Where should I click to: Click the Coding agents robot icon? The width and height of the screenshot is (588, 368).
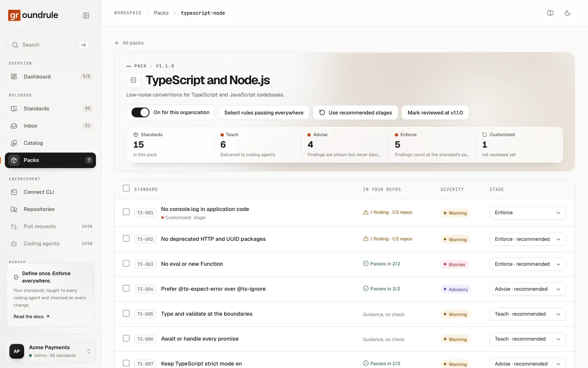(14, 243)
